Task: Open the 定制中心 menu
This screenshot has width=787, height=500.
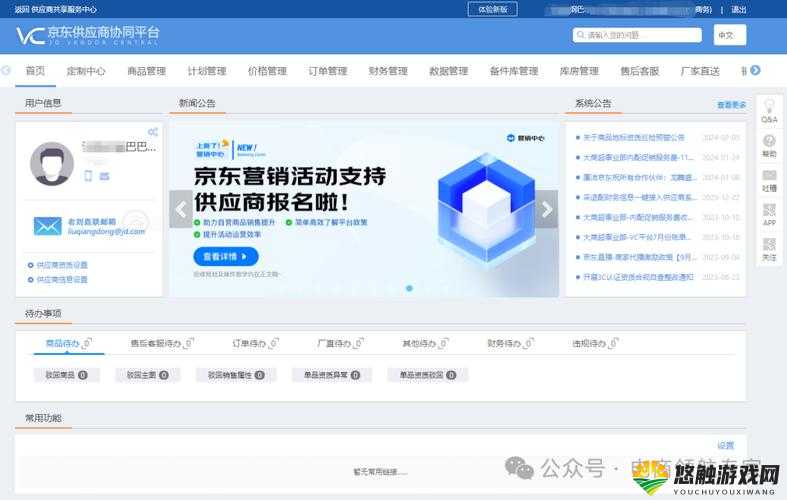Action: [x=86, y=71]
